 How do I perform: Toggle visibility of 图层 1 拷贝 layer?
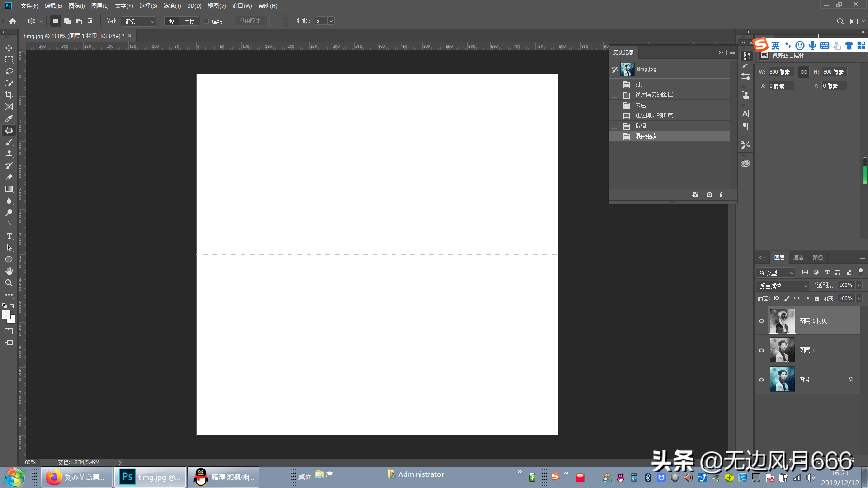click(x=761, y=321)
